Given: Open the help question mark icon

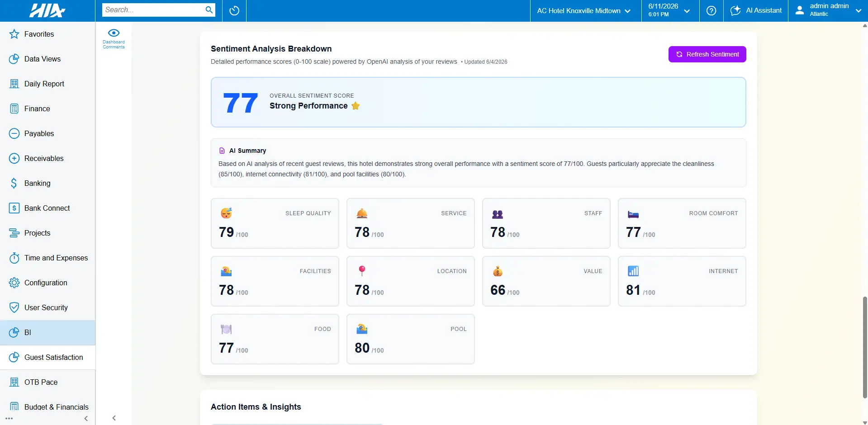Looking at the screenshot, I should tap(711, 10).
